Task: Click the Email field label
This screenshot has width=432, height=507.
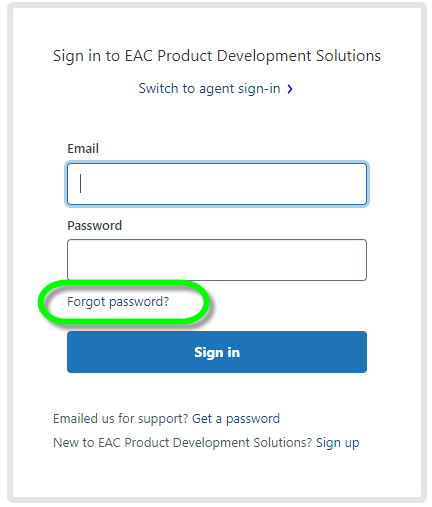Action: click(x=83, y=149)
